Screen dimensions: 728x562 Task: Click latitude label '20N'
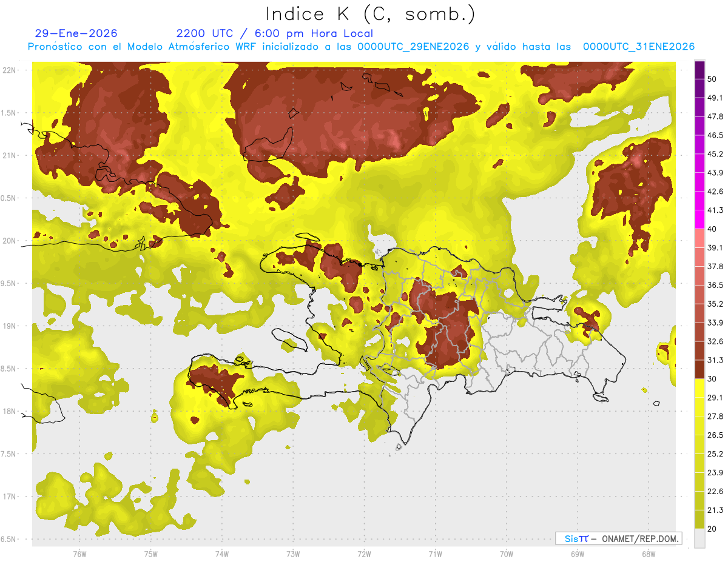9,241
